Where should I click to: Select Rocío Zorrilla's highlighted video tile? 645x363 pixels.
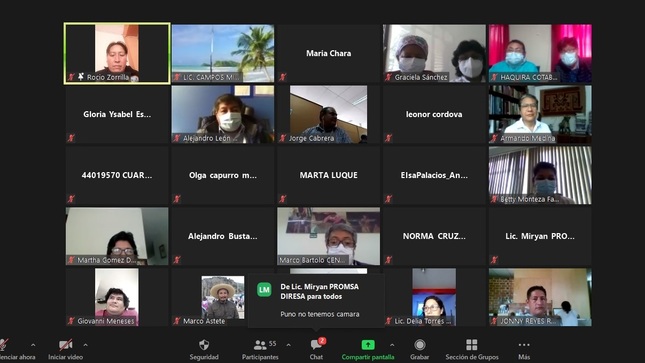point(117,54)
